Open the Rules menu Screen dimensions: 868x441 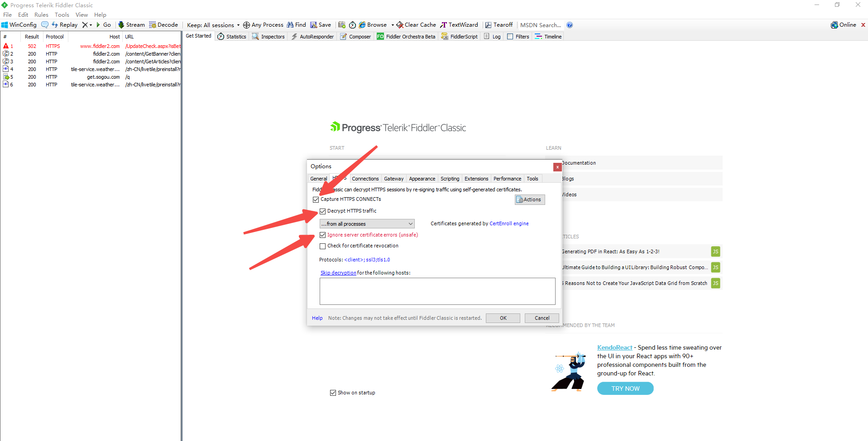click(x=41, y=15)
